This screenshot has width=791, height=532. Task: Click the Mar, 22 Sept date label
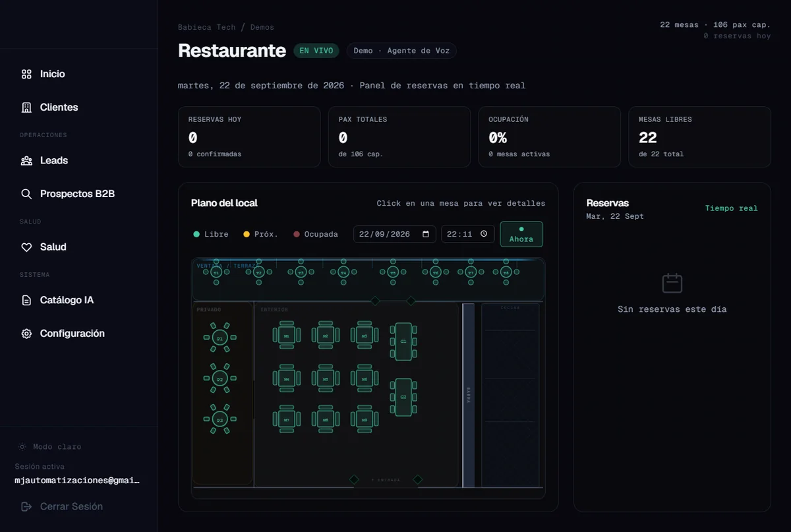[615, 216]
